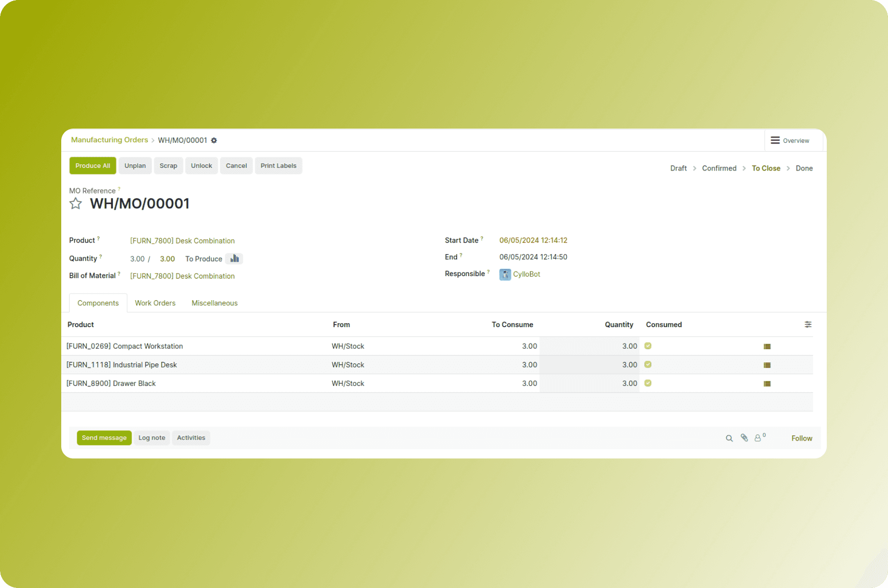Click CylloBot avatar icon
The image size is (888, 588).
505,275
